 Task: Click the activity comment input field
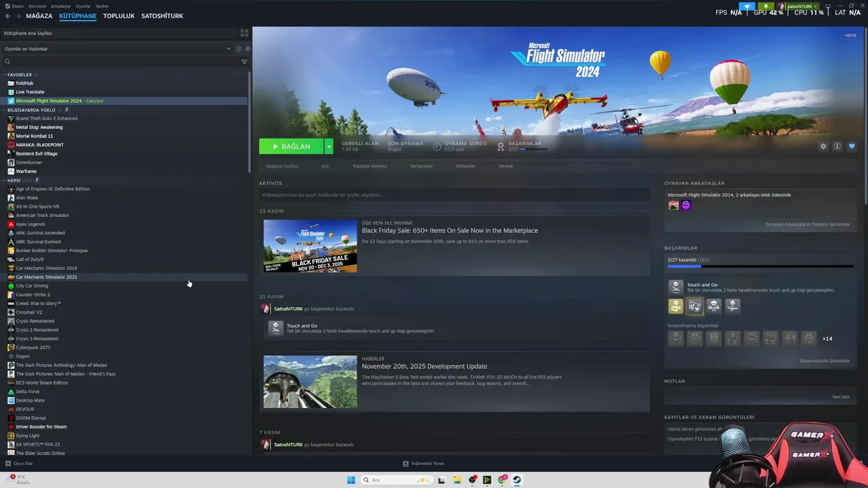[x=453, y=195]
